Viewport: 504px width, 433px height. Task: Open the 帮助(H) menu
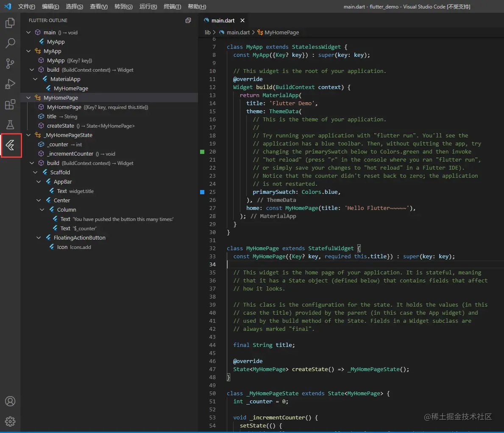(x=197, y=6)
